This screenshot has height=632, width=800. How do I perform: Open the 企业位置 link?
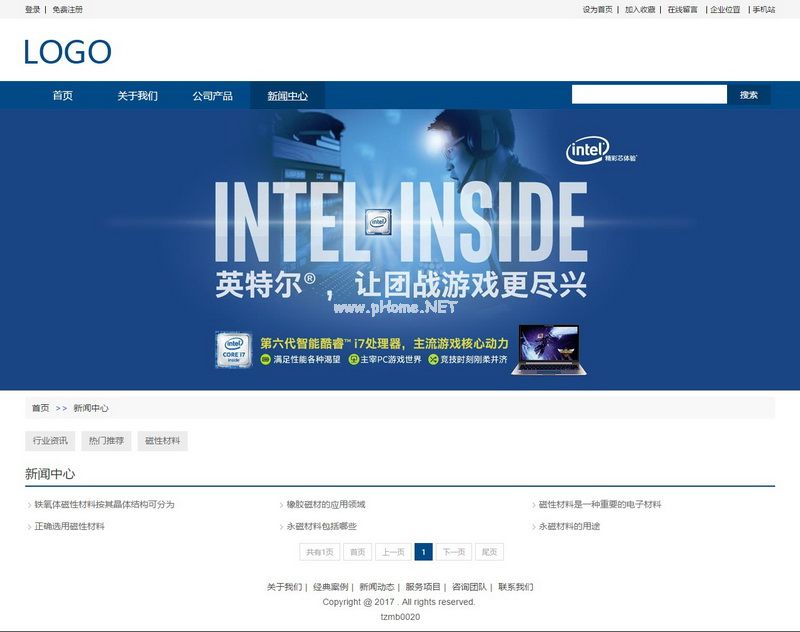click(x=725, y=9)
